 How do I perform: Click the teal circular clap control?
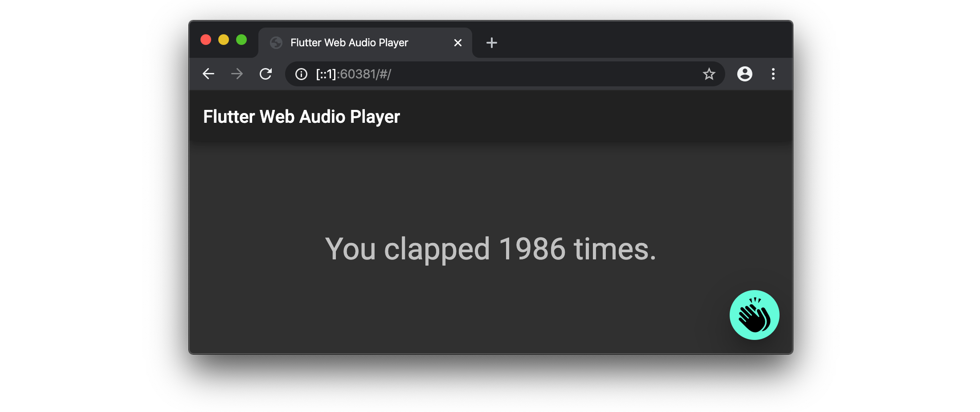(754, 315)
